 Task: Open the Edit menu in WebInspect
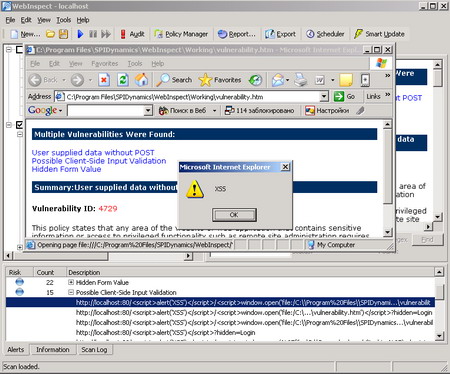coord(26,20)
